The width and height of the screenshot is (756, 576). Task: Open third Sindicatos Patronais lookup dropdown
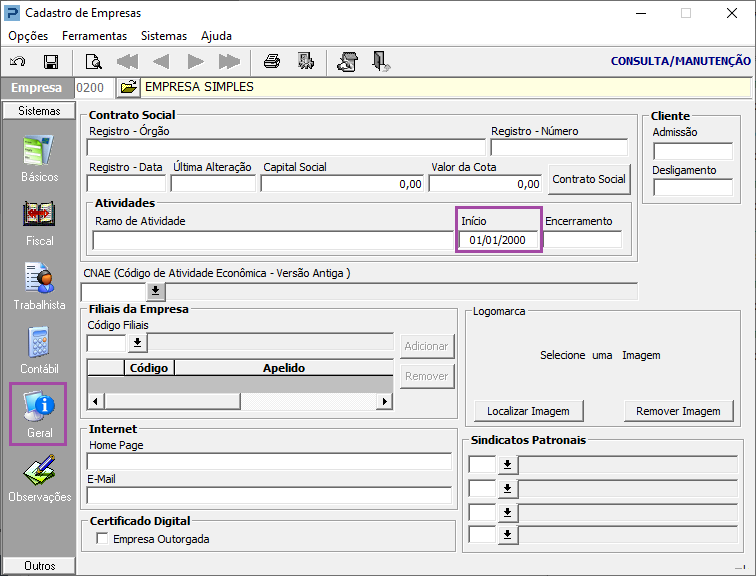pyautogui.click(x=507, y=512)
